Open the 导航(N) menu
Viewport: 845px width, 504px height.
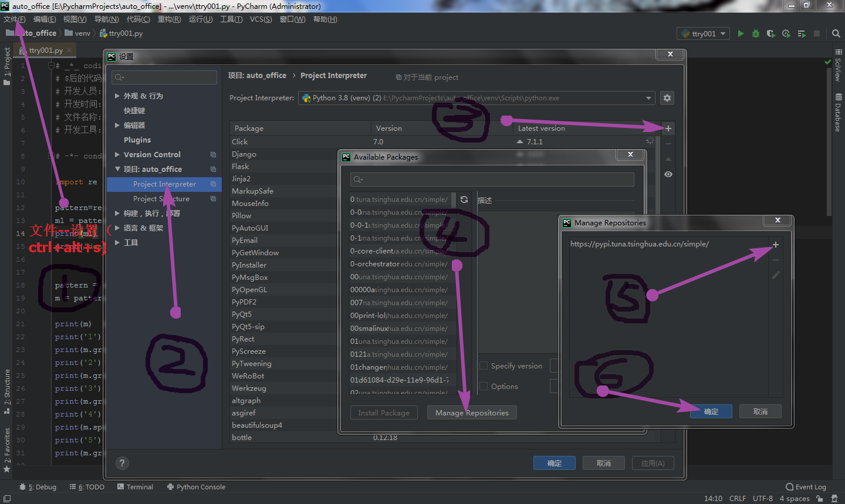pos(106,19)
